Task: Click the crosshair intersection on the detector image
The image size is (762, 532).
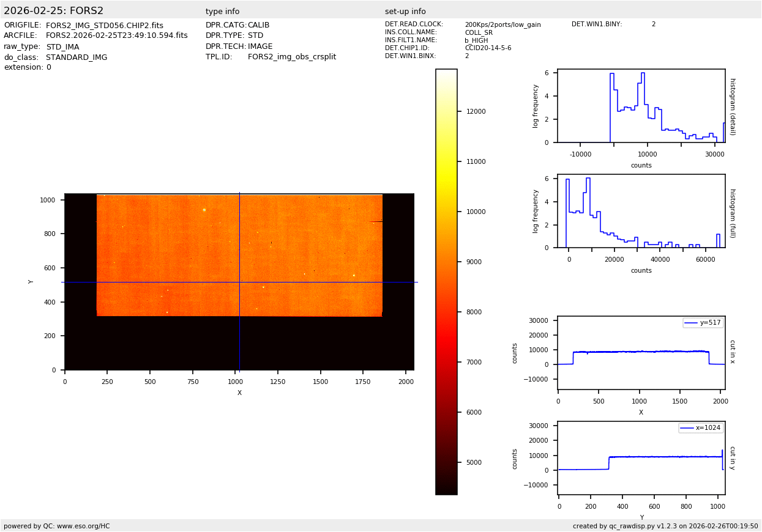Action: pyautogui.click(x=239, y=282)
